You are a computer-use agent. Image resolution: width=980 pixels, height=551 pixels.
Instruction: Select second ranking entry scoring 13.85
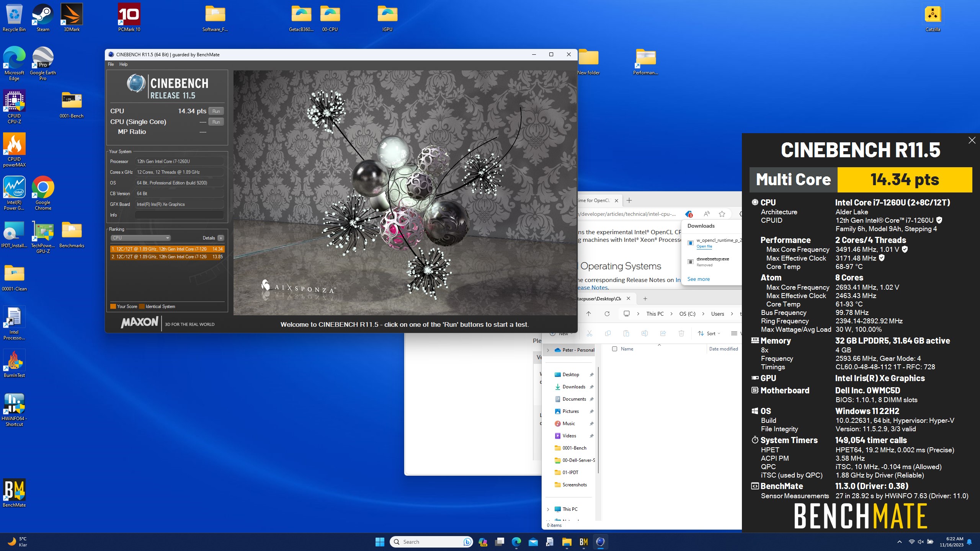pyautogui.click(x=167, y=257)
